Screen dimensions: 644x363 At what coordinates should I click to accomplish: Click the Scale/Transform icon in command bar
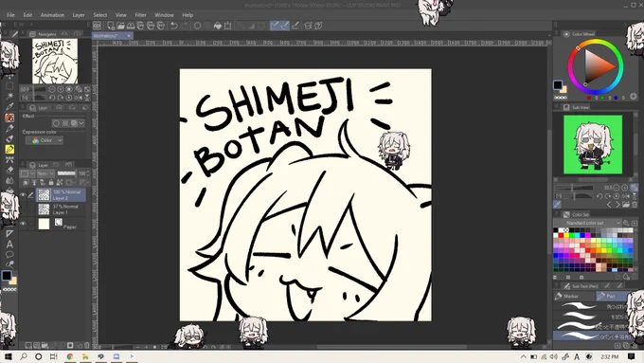[228, 26]
